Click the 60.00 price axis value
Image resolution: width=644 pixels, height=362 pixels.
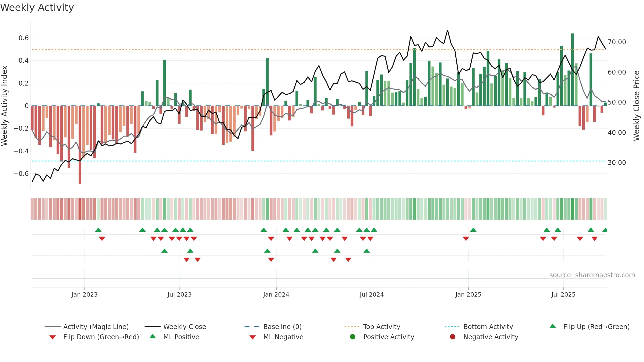pyautogui.click(x=617, y=72)
